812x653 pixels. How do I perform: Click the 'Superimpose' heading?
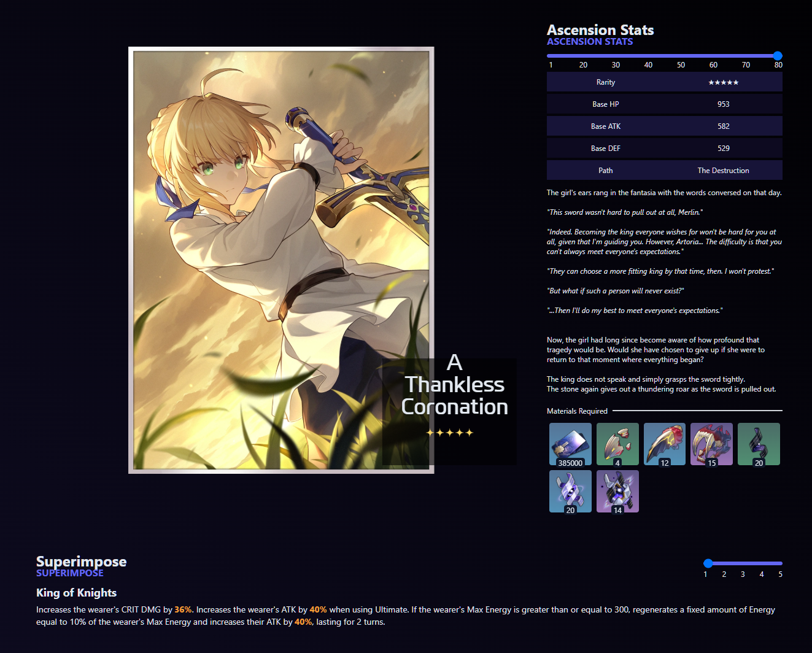pyautogui.click(x=81, y=562)
